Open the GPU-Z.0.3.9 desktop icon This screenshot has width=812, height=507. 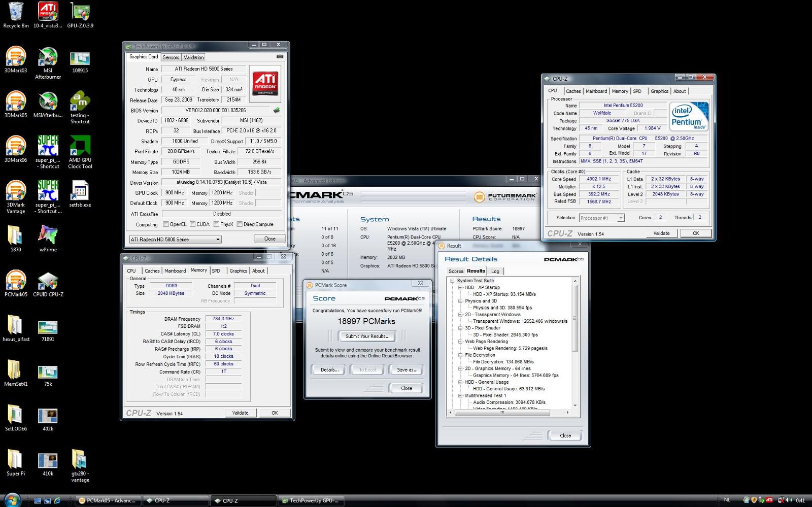(80, 15)
